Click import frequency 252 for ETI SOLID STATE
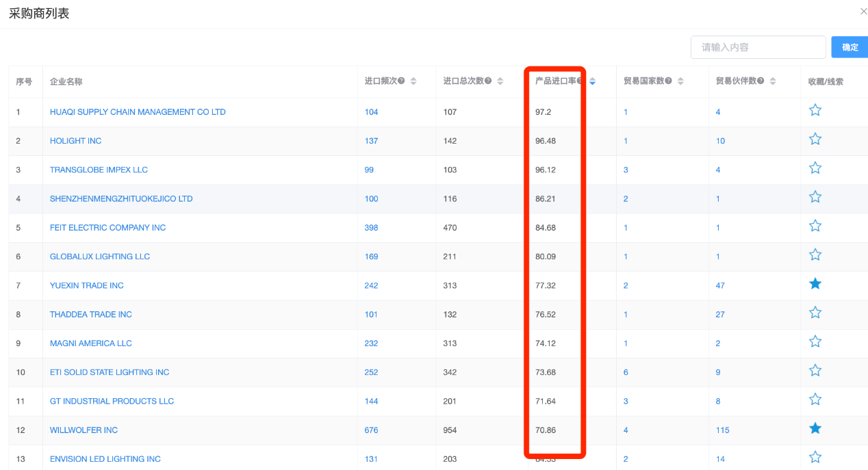Screen dimensions: 868x470 click(371, 372)
